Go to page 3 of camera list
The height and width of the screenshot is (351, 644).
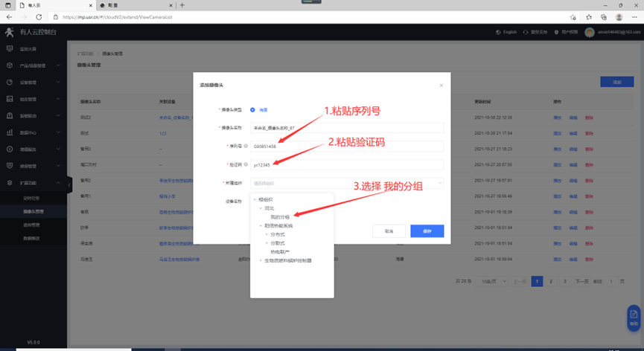coord(565,281)
